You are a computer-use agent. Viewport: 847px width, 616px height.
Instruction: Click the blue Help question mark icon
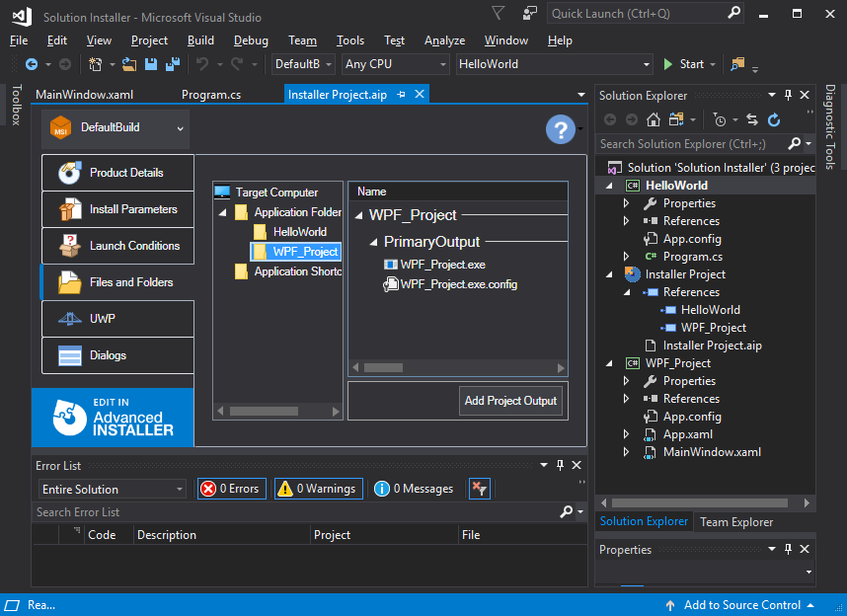(x=560, y=129)
